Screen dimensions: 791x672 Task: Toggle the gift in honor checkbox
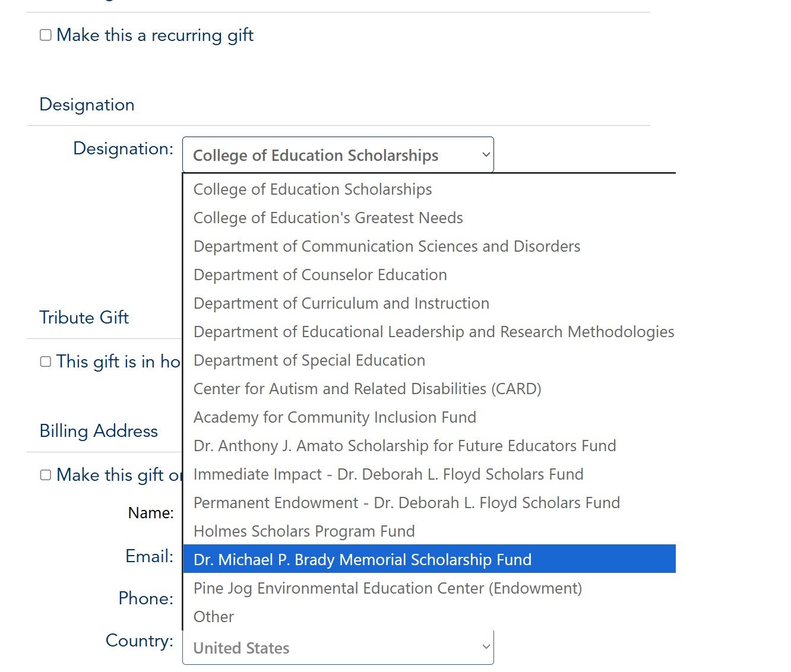tap(46, 362)
